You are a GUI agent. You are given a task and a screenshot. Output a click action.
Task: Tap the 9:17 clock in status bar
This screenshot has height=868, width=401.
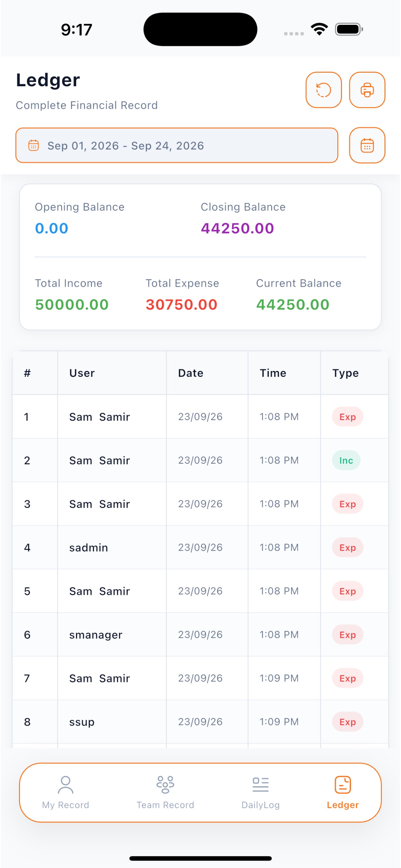[x=77, y=30]
